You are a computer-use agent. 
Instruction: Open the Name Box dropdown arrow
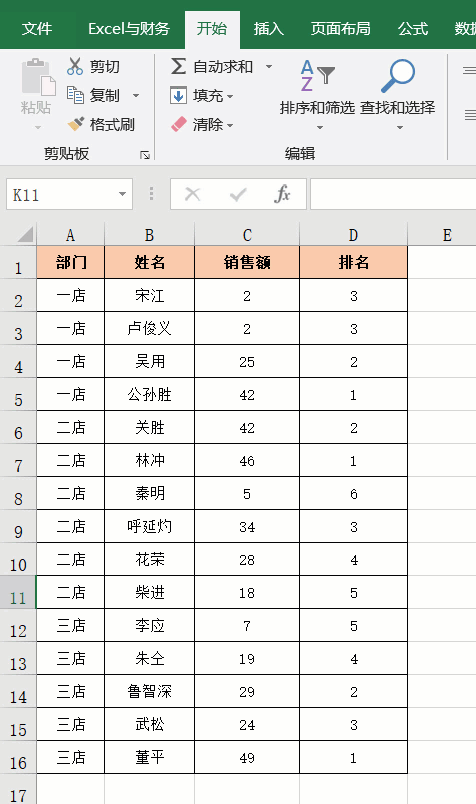coord(122,194)
